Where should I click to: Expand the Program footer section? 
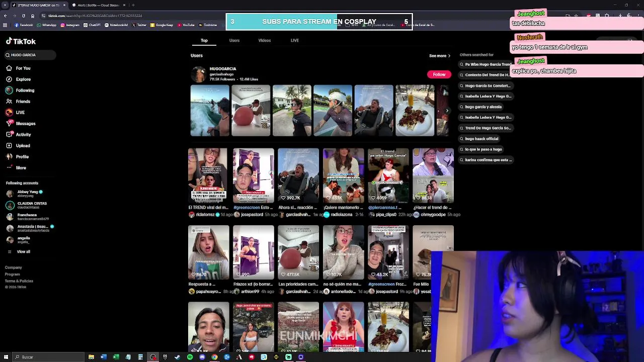(x=13, y=275)
